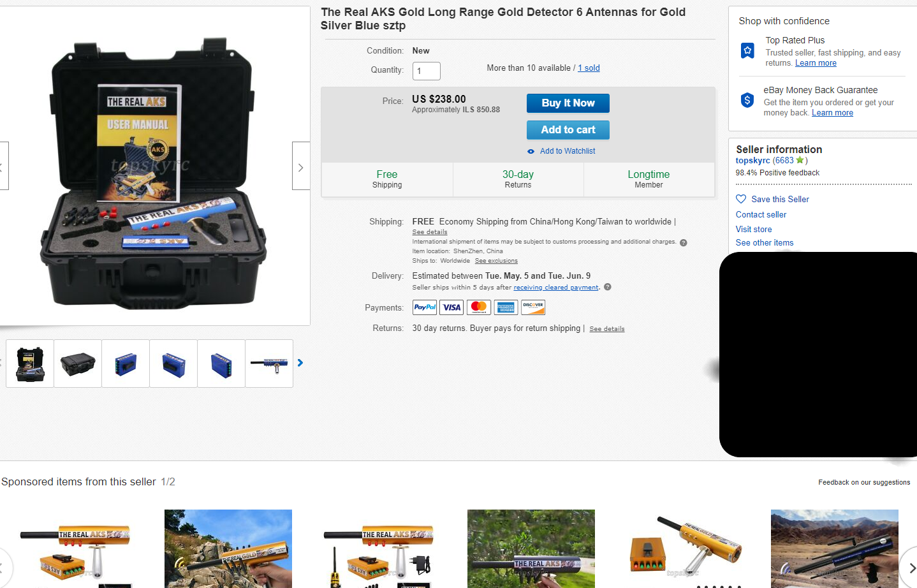Screen dimensions: 917x588
Task: Open Contact seller link
Action: (761, 215)
